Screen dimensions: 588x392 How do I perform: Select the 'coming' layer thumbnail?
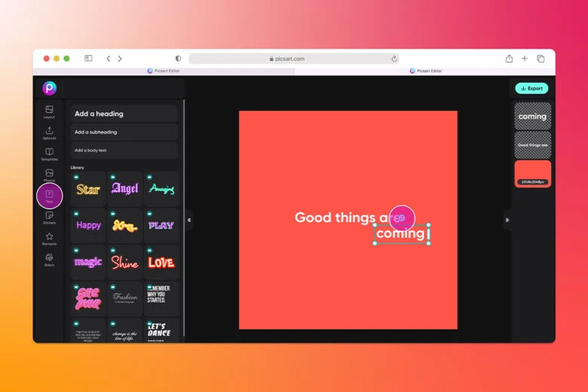point(532,116)
